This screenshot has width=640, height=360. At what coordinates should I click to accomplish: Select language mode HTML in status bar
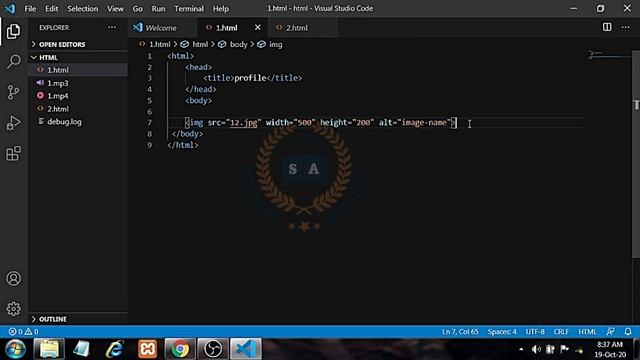pyautogui.click(x=587, y=331)
